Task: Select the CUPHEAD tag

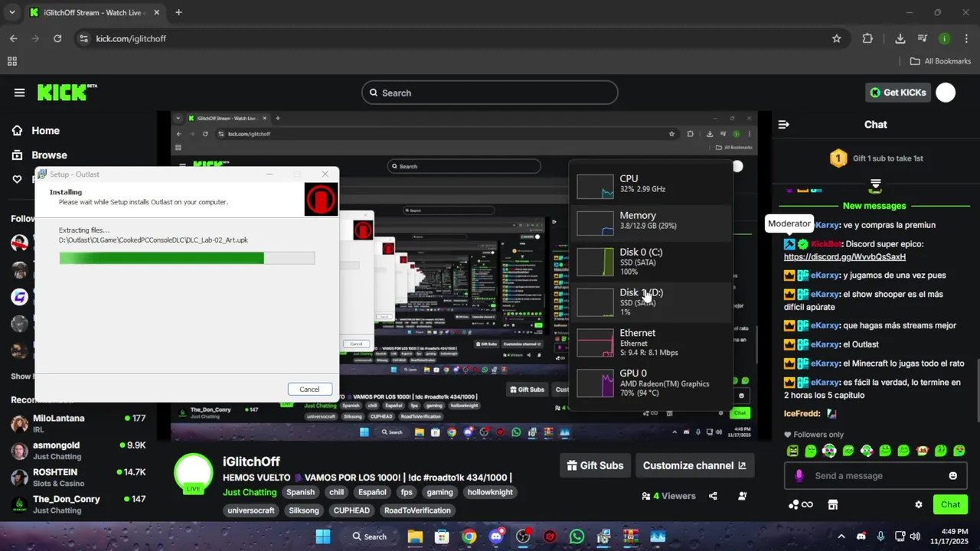Action: [x=351, y=510]
